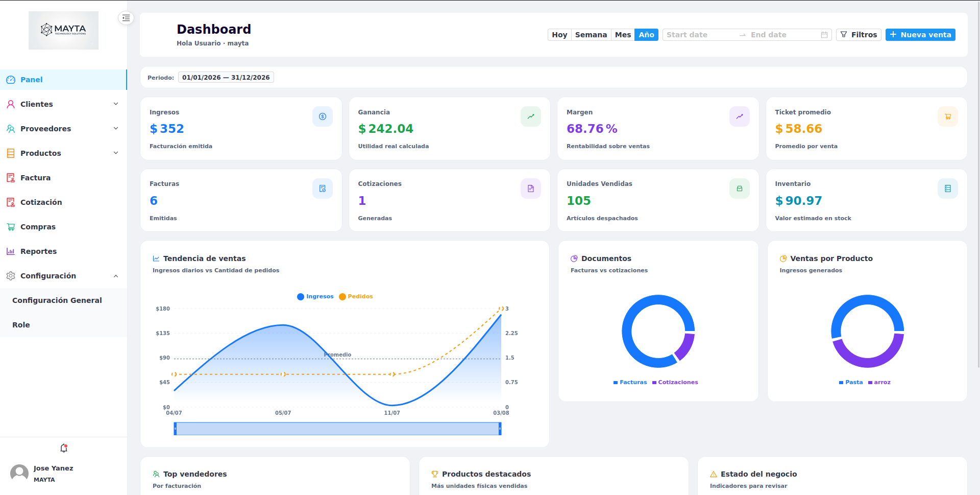Toggle the Ingresos series legend
The width and height of the screenshot is (980, 495).
[x=315, y=296]
